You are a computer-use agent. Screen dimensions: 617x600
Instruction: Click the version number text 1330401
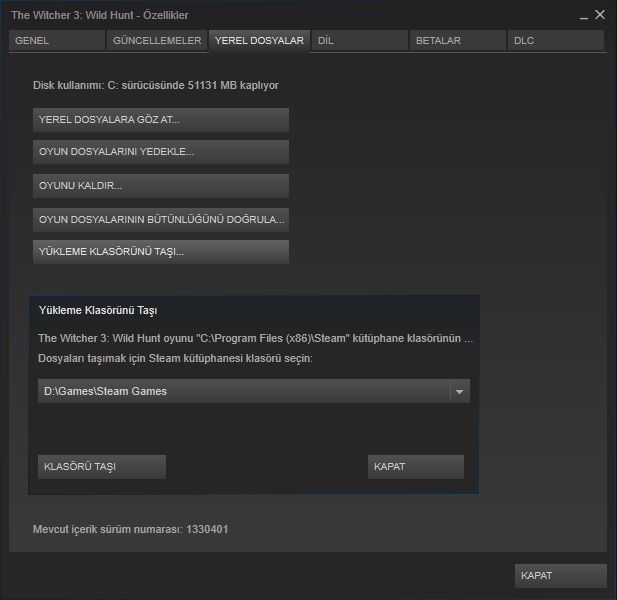207,530
